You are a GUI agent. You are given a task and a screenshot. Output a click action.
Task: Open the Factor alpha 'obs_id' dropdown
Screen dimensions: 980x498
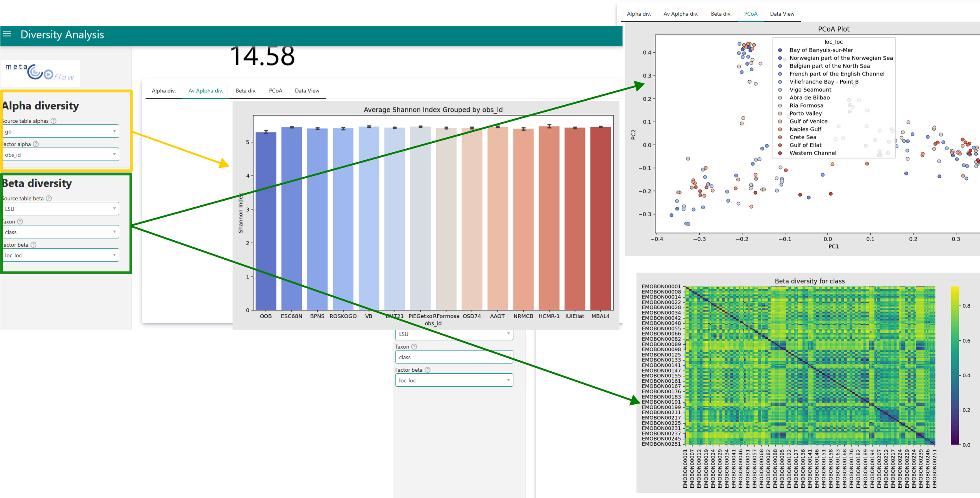[61, 155]
